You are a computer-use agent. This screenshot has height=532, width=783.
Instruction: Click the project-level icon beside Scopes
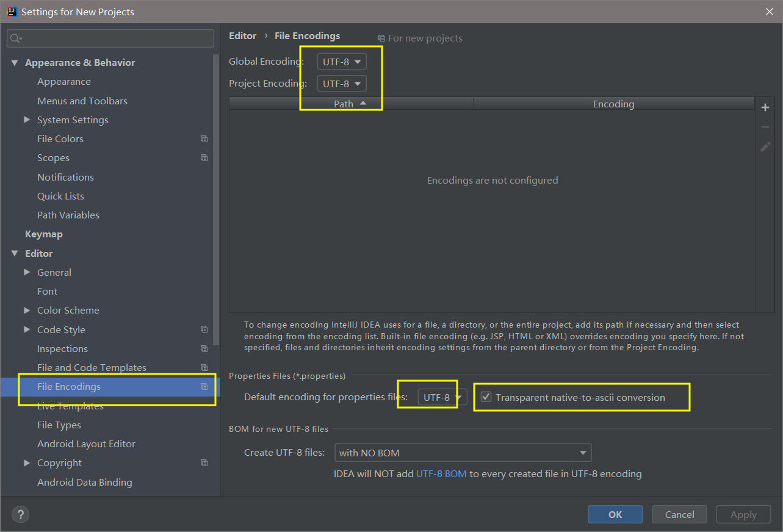click(204, 158)
